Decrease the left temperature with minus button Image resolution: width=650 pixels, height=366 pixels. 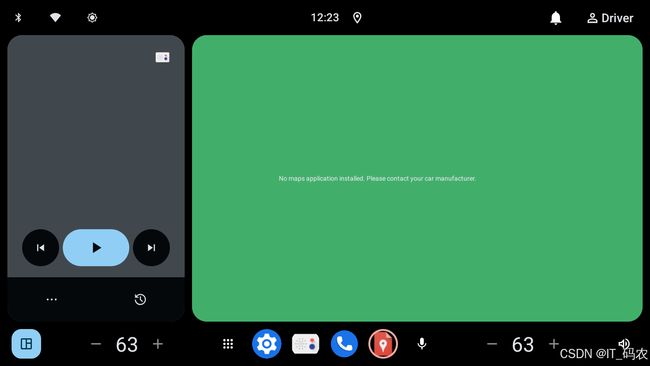[x=96, y=344]
